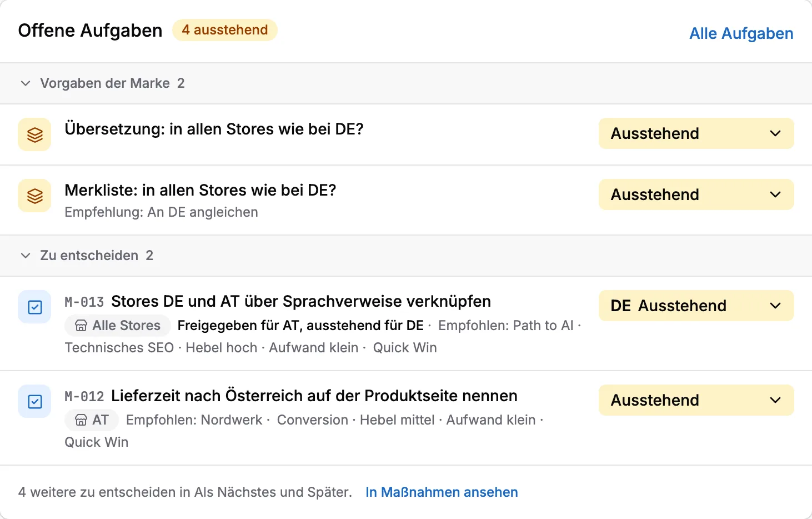Click the Empfohlen: Path to AI text
Screen dimensions: 812x519
(505, 326)
